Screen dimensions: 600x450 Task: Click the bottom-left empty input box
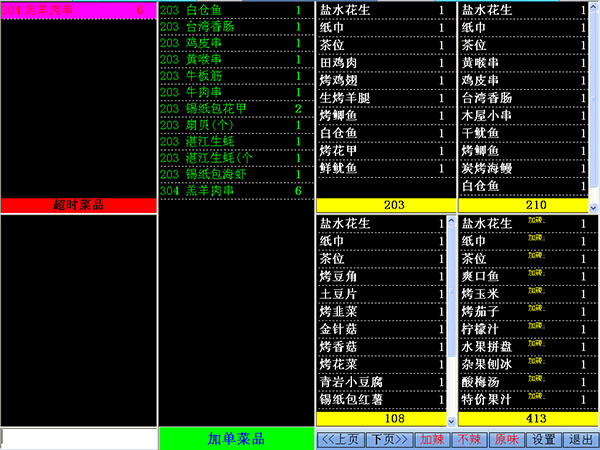tap(78, 438)
